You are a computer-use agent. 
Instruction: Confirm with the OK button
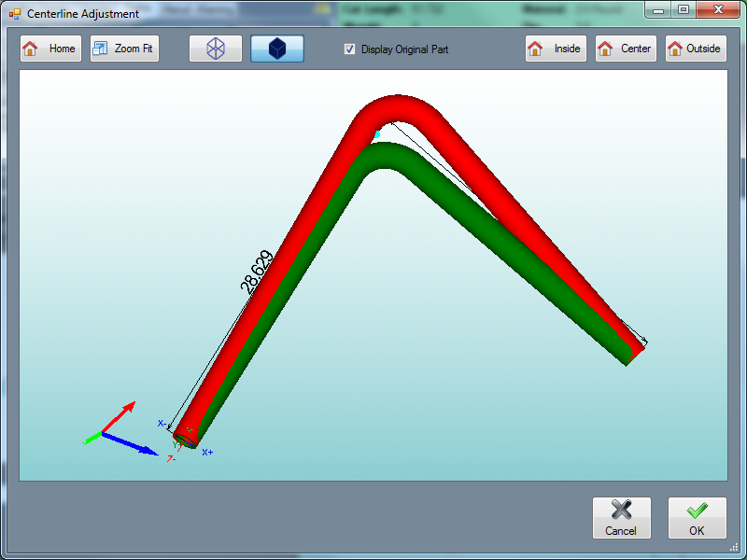click(x=697, y=518)
